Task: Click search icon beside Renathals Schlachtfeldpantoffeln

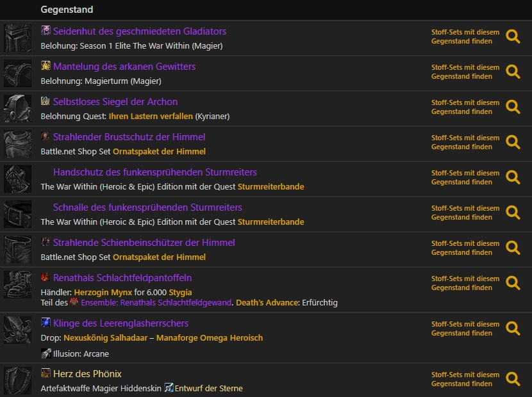Action: point(513,283)
